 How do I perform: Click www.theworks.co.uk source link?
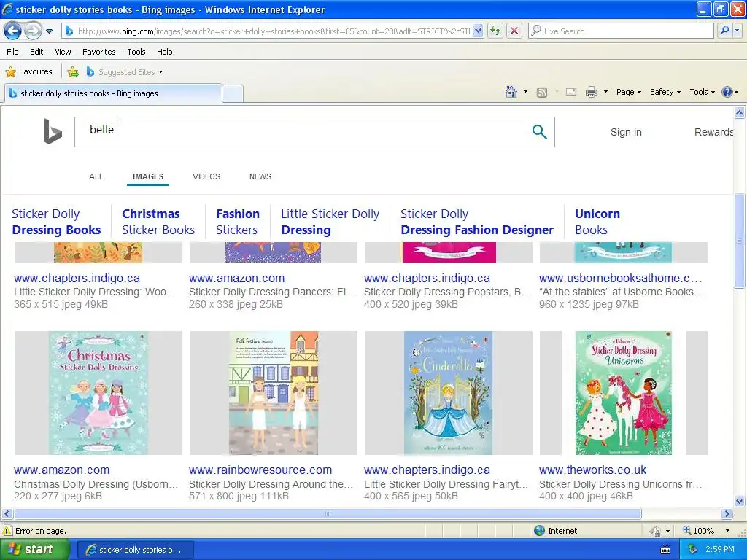coord(592,470)
